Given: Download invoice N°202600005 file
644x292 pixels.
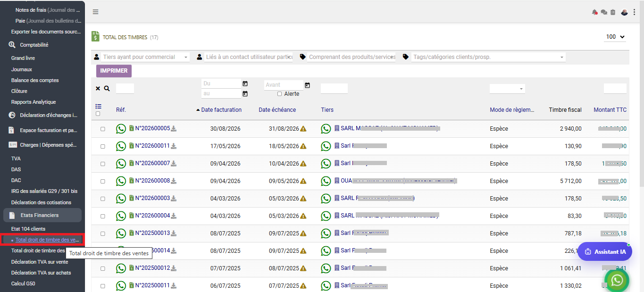Looking at the screenshot, I should 174,128.
